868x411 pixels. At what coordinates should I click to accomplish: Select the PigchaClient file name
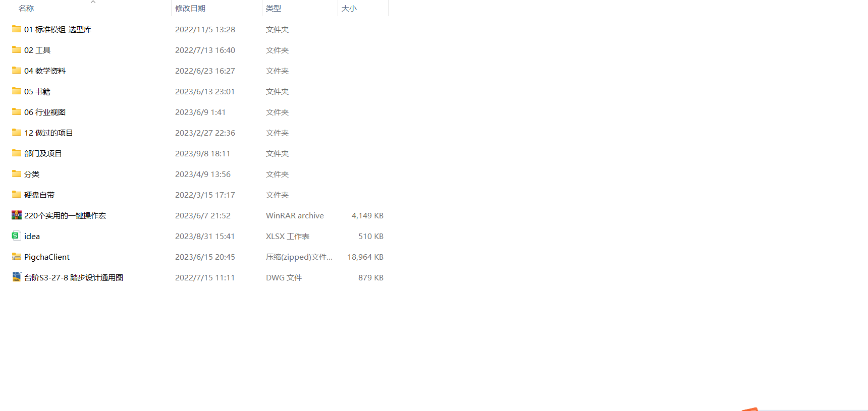click(x=47, y=257)
